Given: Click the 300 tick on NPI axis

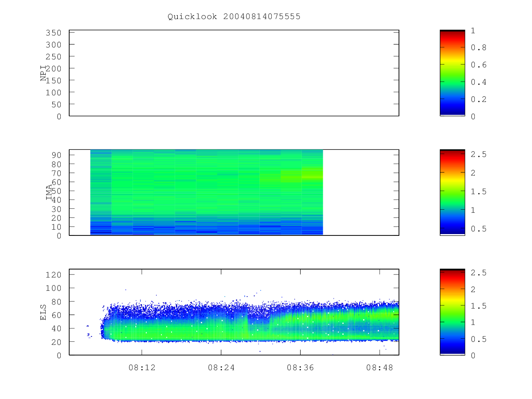Looking at the screenshot, I should (x=54, y=45).
